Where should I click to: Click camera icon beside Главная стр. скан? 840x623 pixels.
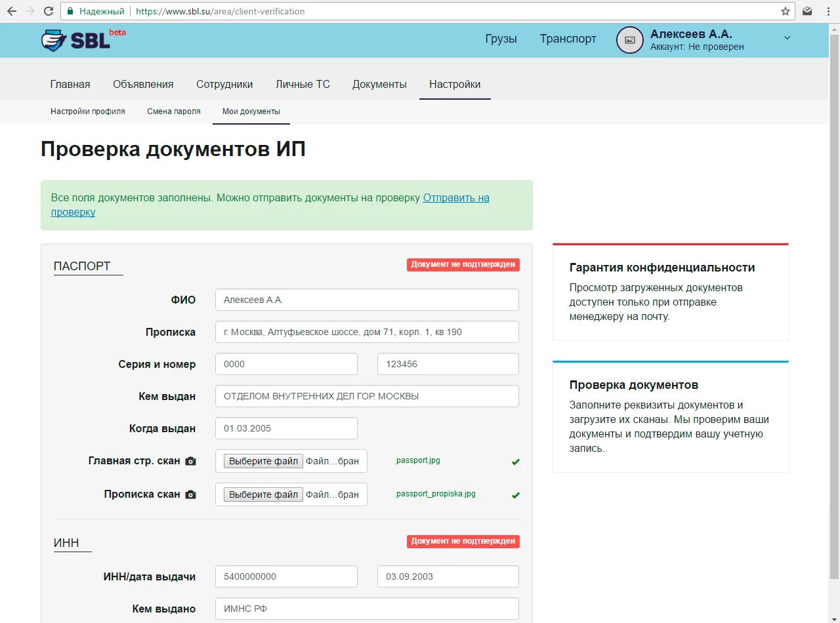[190, 461]
